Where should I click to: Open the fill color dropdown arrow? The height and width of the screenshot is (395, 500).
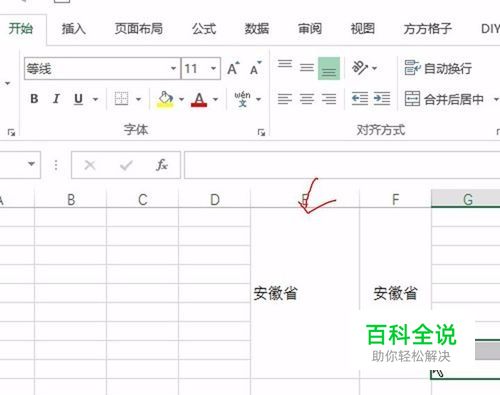coord(181,99)
